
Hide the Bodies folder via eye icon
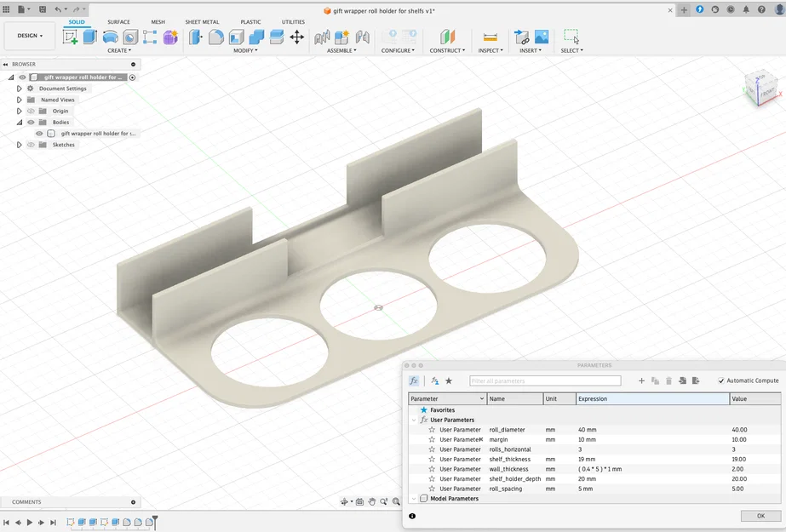(x=31, y=122)
